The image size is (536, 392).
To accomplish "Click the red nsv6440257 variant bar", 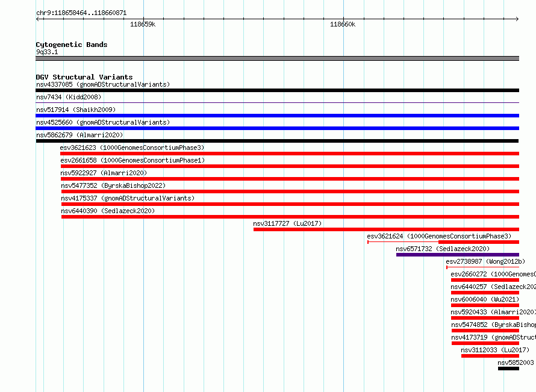I will [485, 293].
